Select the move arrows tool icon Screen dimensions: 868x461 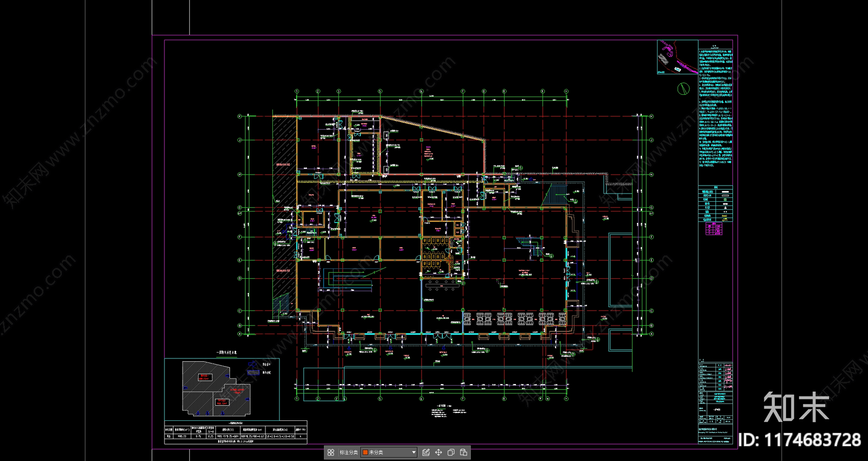438,452
